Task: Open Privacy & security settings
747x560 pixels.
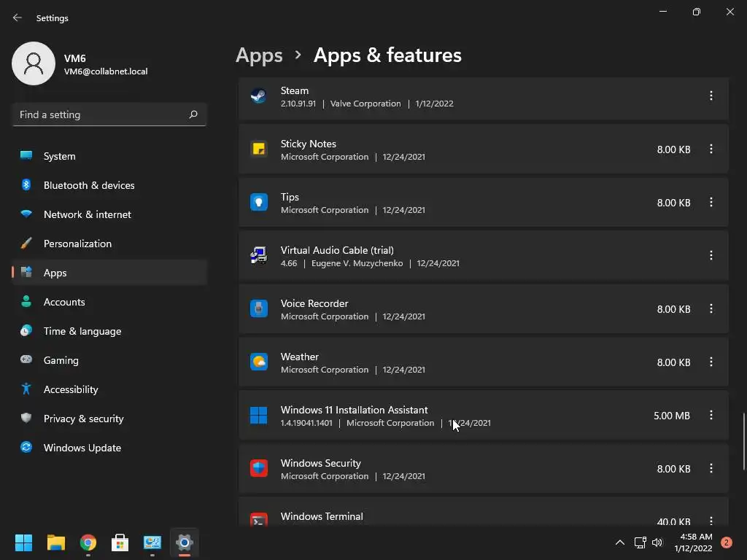Action: coord(83,419)
